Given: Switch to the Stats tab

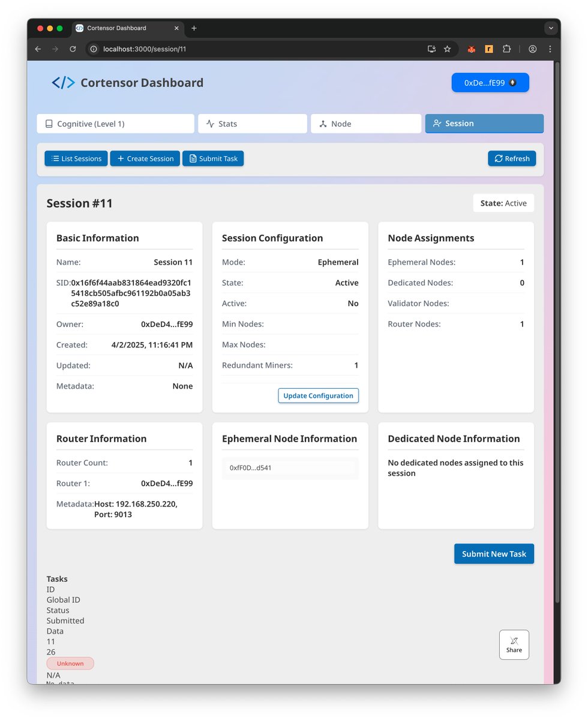Looking at the screenshot, I should click(x=253, y=124).
